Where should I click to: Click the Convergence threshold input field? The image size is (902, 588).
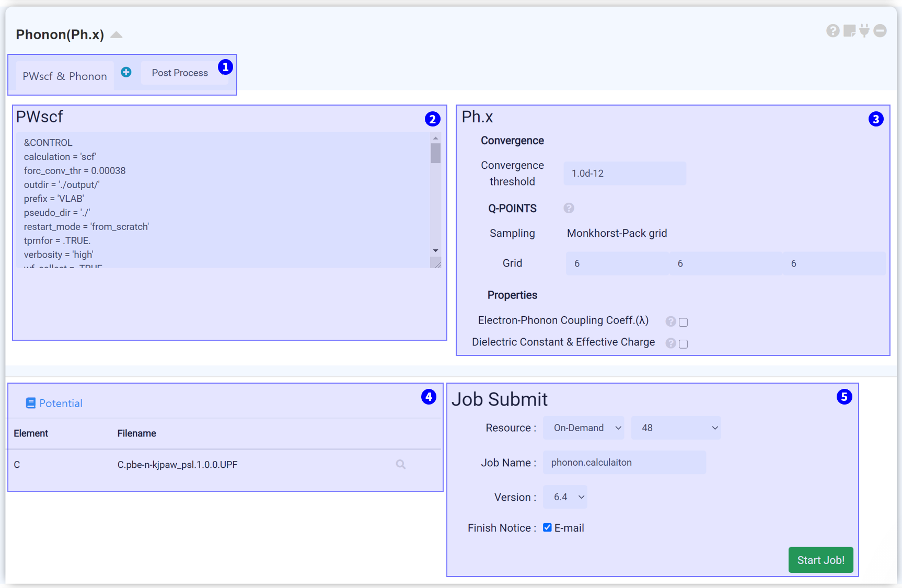tap(625, 173)
